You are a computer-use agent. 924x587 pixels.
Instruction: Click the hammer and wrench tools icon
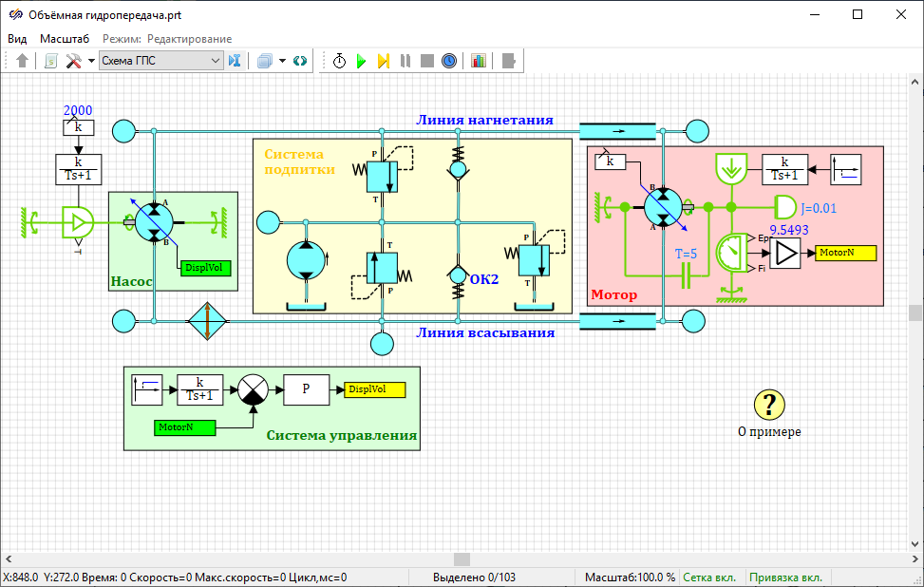coord(74,61)
